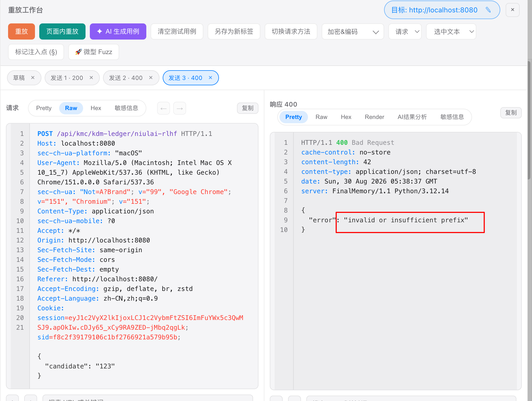Click 另存为新标签 button
532x401 pixels.
click(234, 31)
